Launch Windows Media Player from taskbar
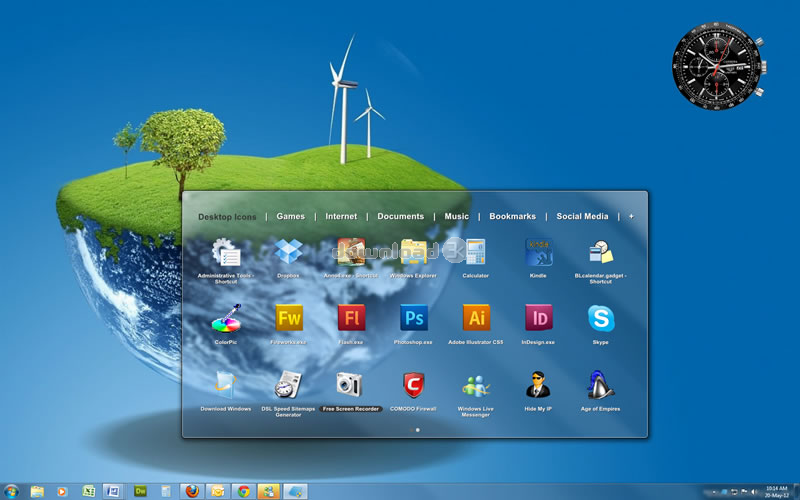This screenshot has width=800, height=500. [x=62, y=491]
